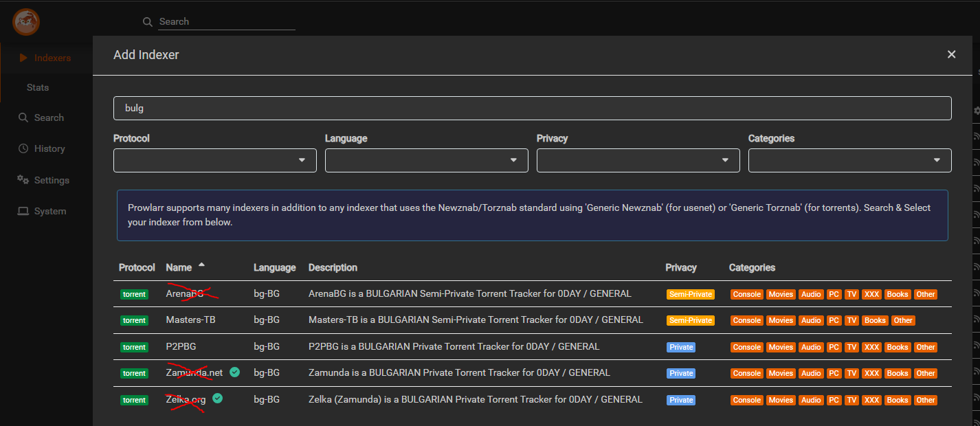
Task: Click the TV tag in ArenaBG row
Action: 851,294
